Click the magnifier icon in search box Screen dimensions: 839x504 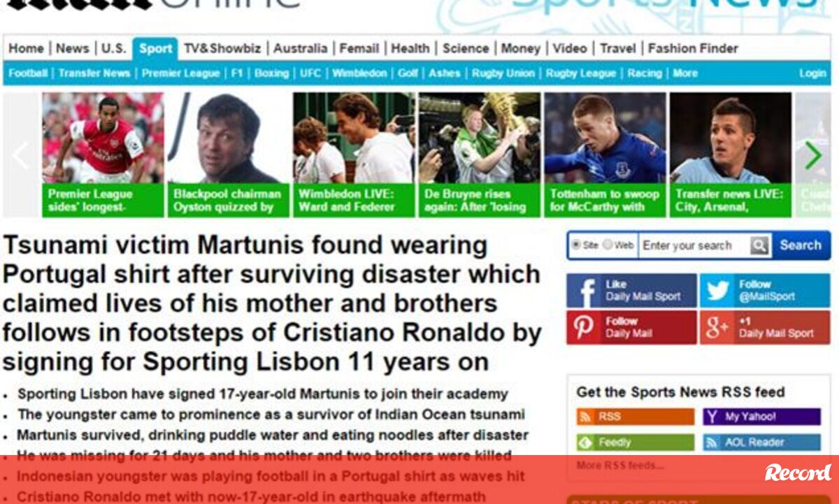[759, 245]
